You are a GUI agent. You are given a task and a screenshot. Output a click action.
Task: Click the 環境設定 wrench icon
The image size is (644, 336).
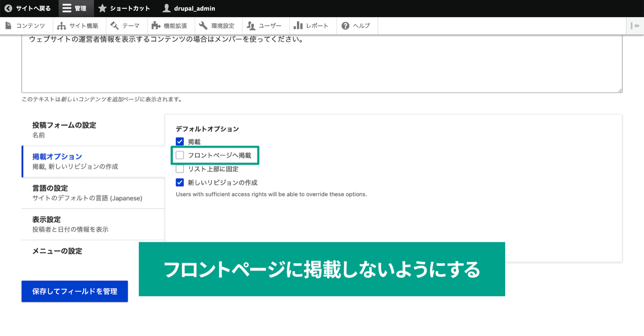pos(203,26)
